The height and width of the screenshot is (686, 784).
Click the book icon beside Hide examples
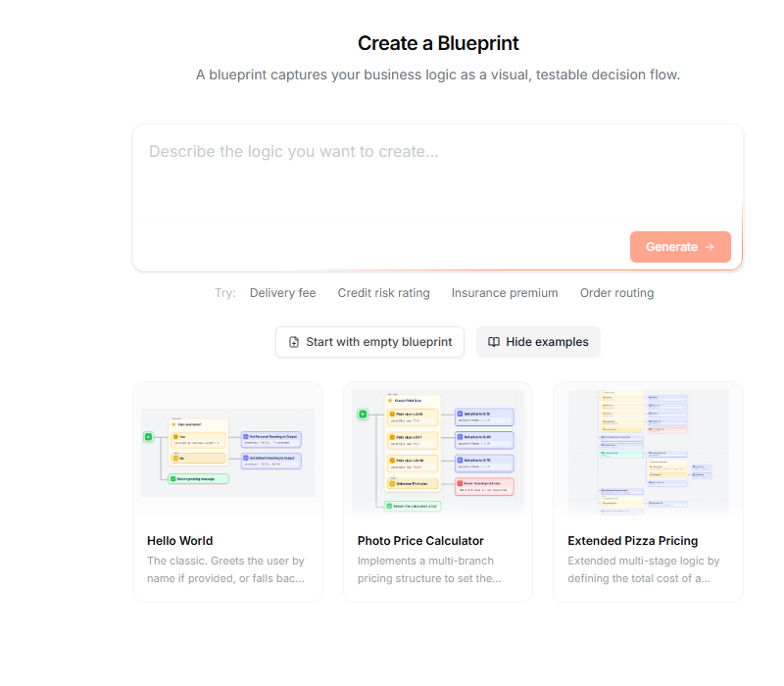[495, 342]
